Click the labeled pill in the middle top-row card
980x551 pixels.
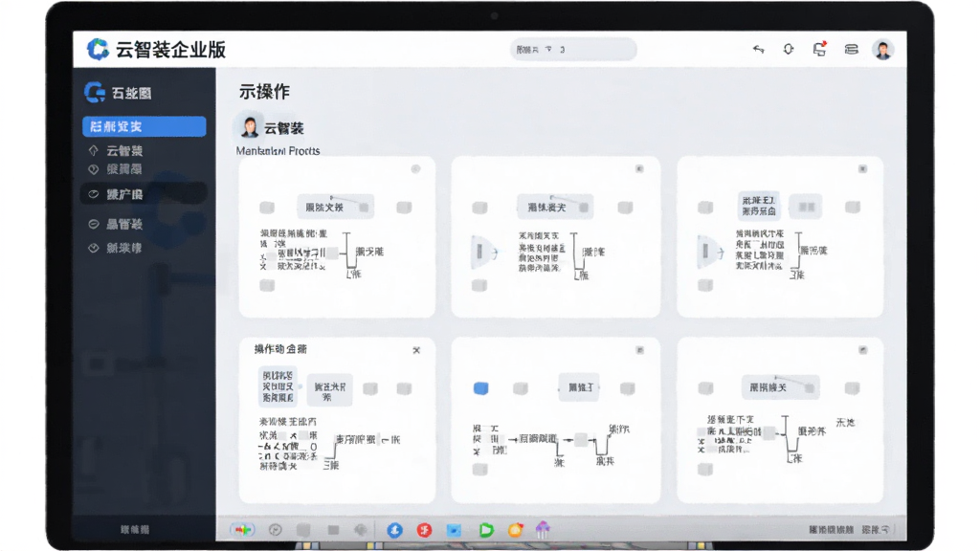(555, 208)
